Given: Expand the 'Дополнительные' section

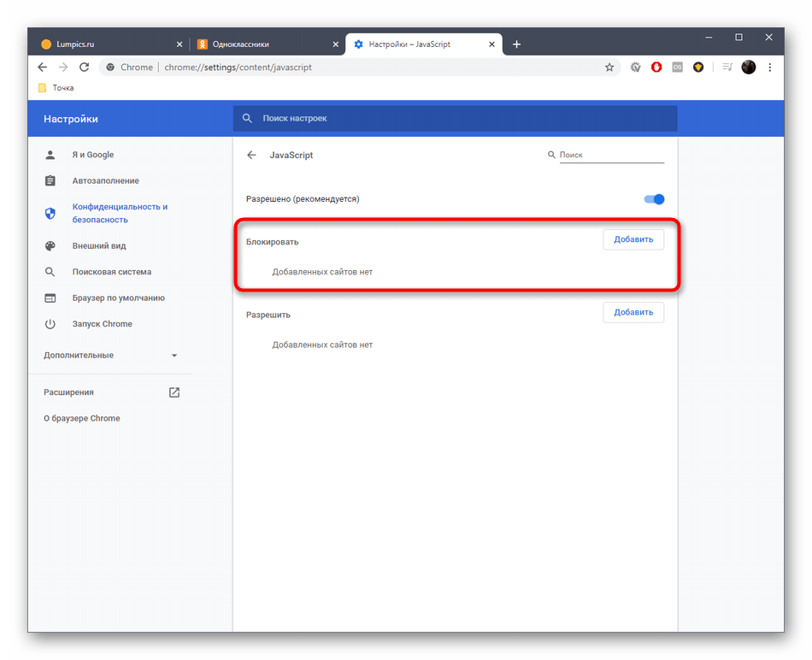Looking at the screenshot, I should pos(111,355).
